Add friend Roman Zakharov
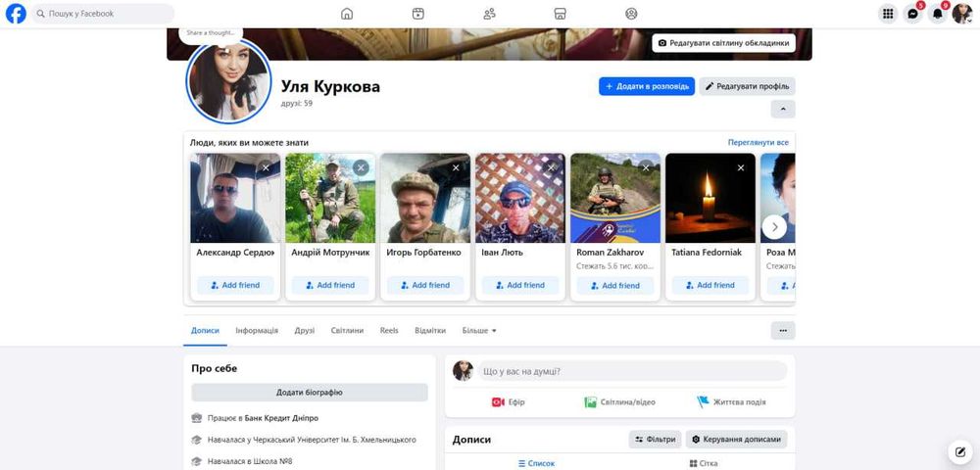The image size is (980, 470). (615, 285)
